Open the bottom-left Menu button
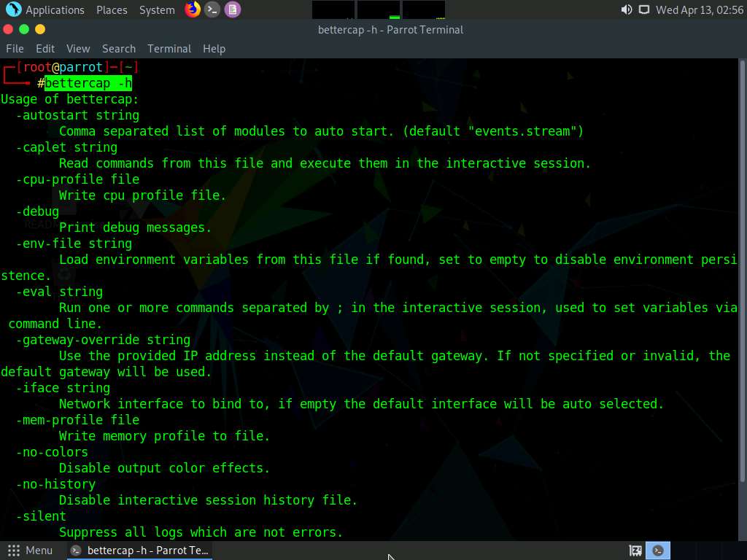Viewport: 747px width, 560px height. tap(30, 551)
